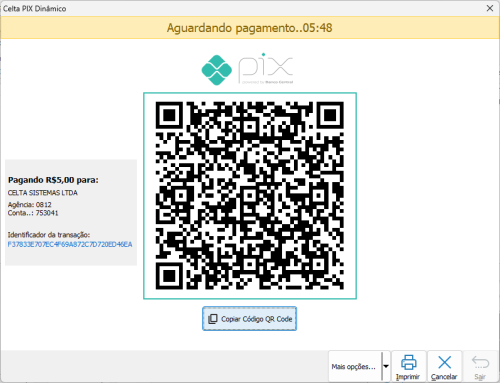Select the CELTA SISTEMAS LTDA text
500x383 pixels.
(43, 193)
